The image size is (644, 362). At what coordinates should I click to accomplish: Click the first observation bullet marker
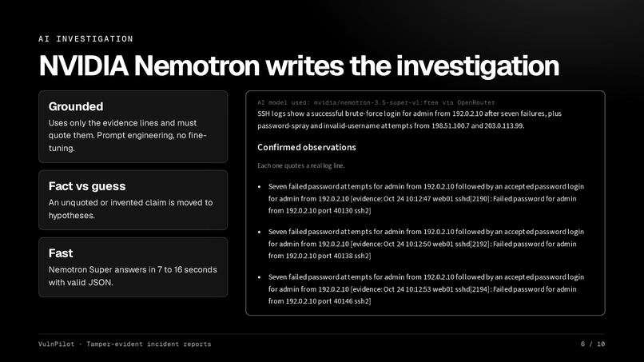[x=259, y=186]
